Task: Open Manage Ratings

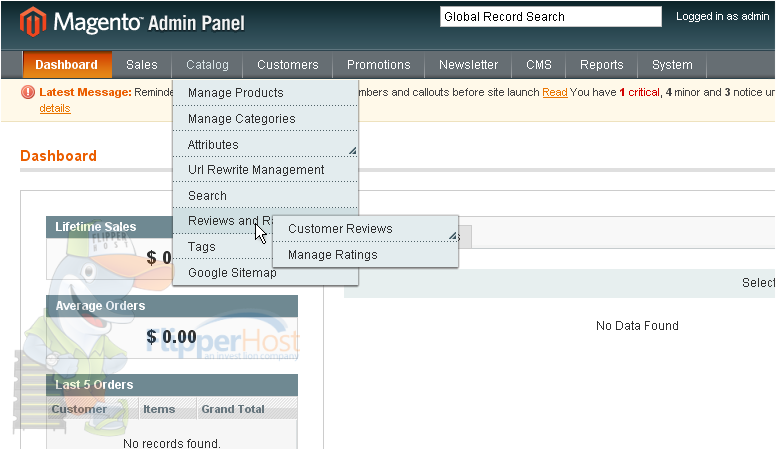Action: pyautogui.click(x=365, y=255)
